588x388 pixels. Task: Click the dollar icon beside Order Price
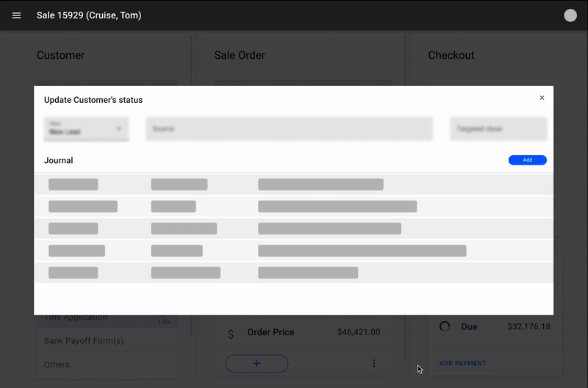(x=231, y=334)
